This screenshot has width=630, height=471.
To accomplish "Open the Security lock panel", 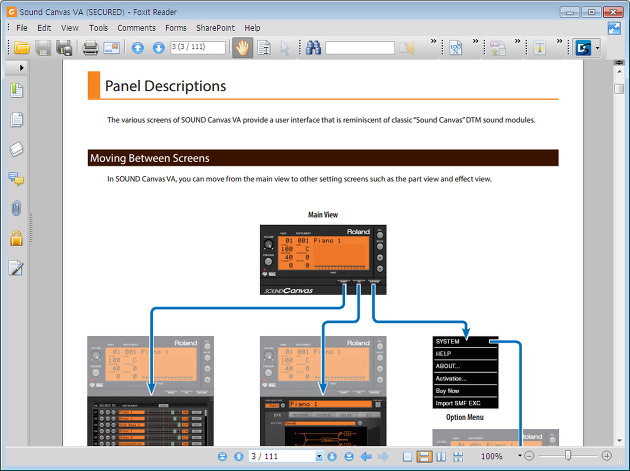I will (16, 238).
